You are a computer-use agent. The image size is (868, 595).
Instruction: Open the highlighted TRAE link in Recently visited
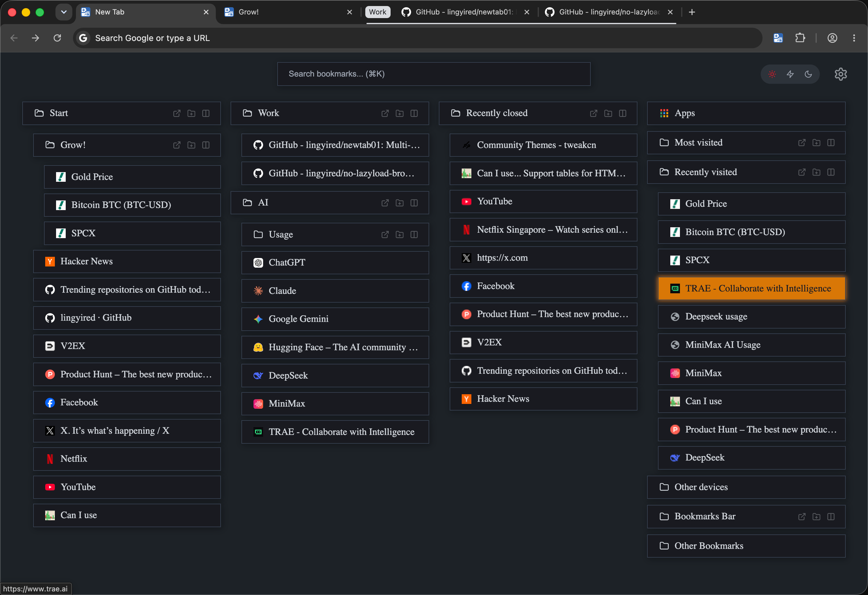click(751, 288)
